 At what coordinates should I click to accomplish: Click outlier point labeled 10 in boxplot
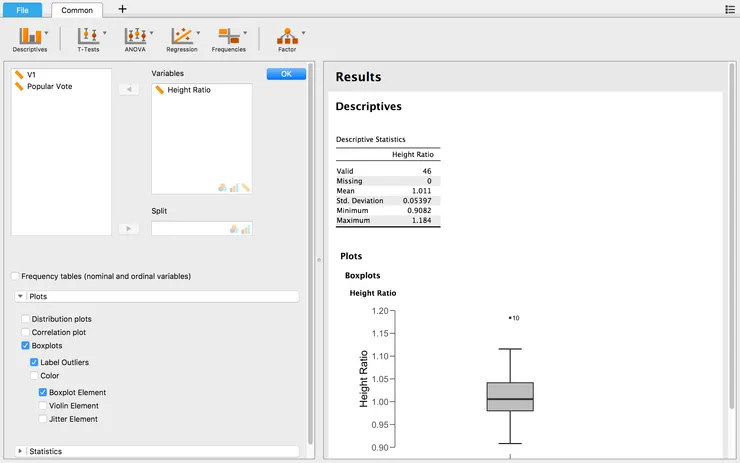pos(510,318)
